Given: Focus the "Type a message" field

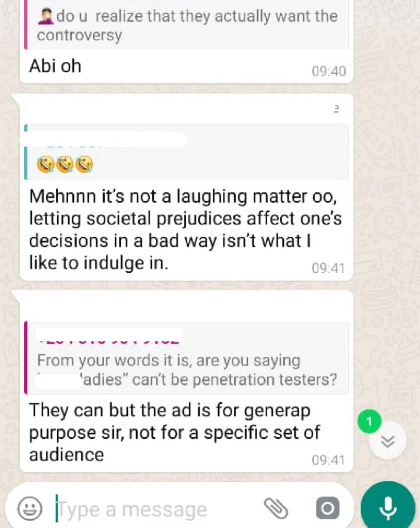Looking at the screenshot, I should pyautogui.click(x=155, y=509).
